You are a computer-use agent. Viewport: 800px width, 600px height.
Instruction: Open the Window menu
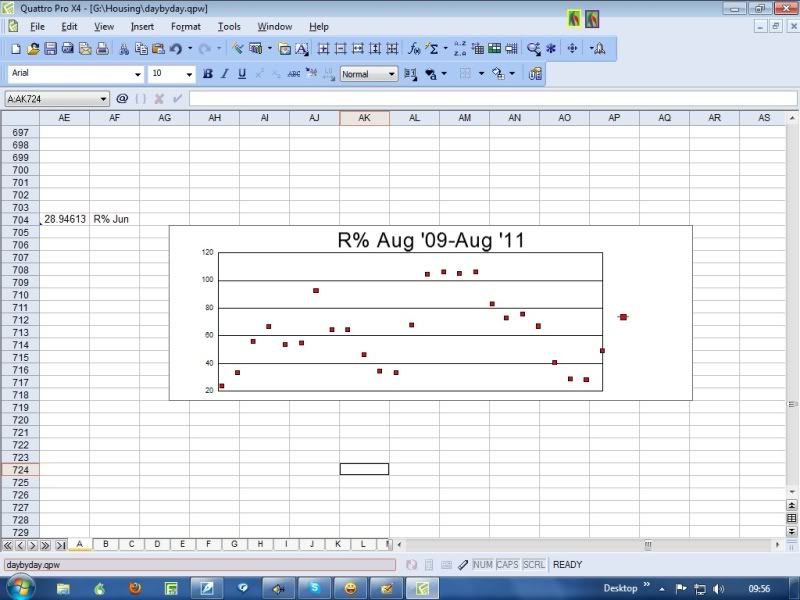click(274, 27)
